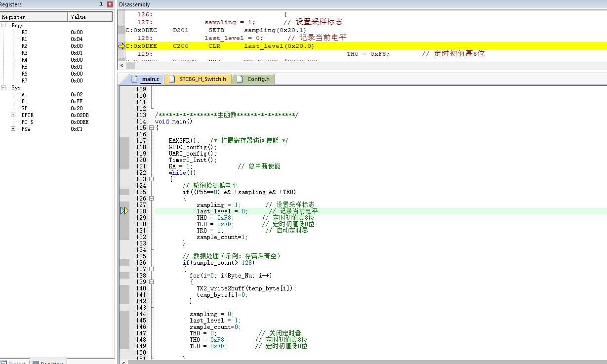The height and width of the screenshot is (364, 607).
Task: Click the EAXSFR(); statement
Action: (x=184, y=141)
